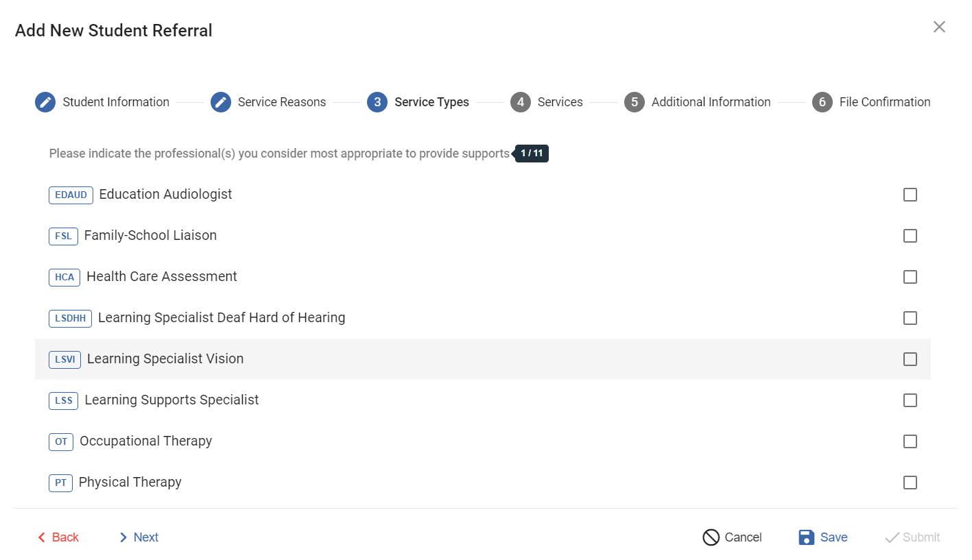This screenshot has height=560, width=972.
Task: Click the step 4 Services circle icon
Action: click(521, 102)
